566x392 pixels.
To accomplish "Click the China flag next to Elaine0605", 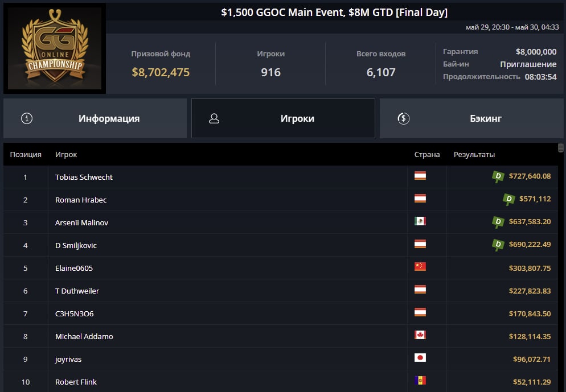I will click(x=420, y=266).
